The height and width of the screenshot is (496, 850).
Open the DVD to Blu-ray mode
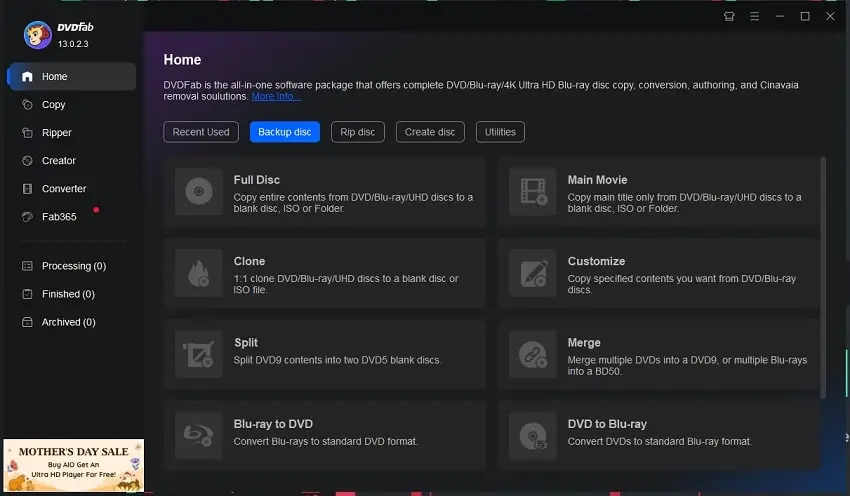tap(659, 436)
